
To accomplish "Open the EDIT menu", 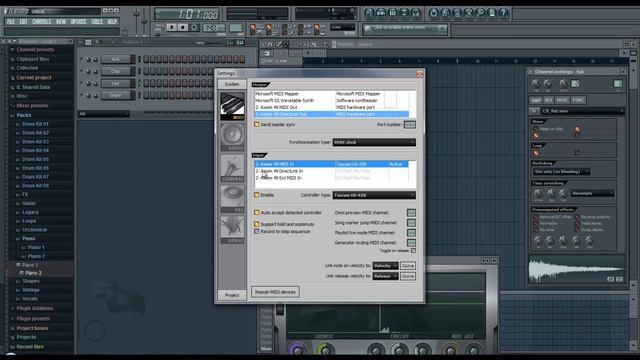I will coord(23,22).
